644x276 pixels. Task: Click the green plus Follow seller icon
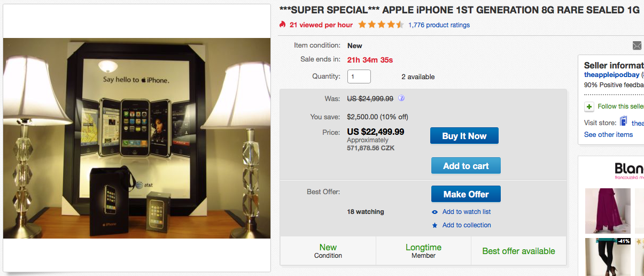[x=589, y=106]
